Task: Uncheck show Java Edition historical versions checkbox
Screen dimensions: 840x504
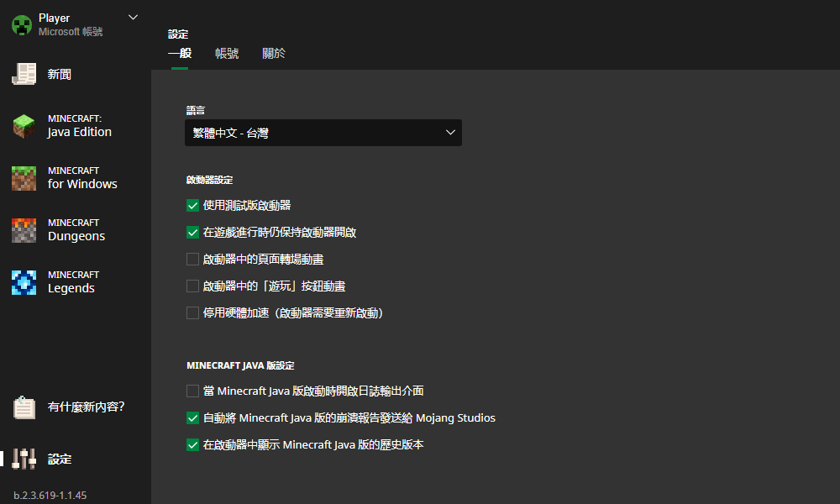Action: pos(193,444)
